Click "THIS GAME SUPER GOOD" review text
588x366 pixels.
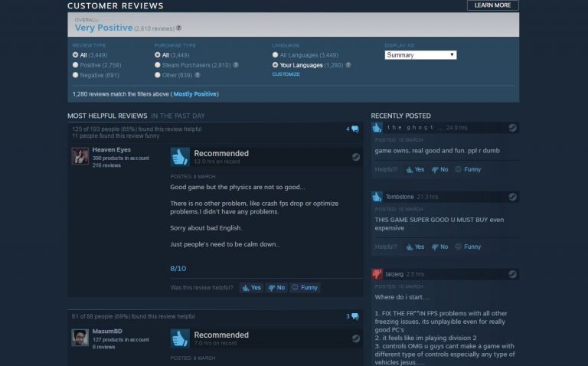click(439, 224)
